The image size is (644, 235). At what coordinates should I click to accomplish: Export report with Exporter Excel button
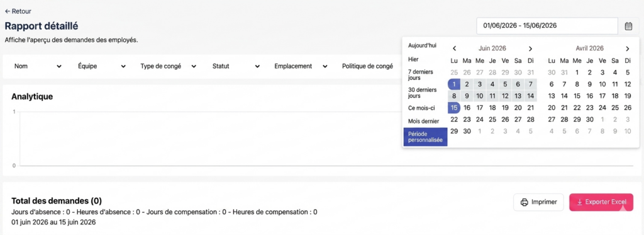[x=601, y=202]
